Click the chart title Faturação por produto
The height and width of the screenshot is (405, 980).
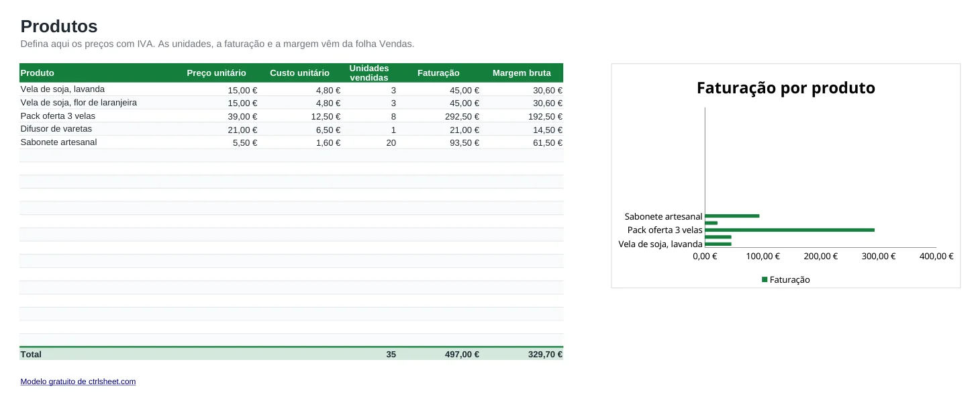click(x=786, y=88)
